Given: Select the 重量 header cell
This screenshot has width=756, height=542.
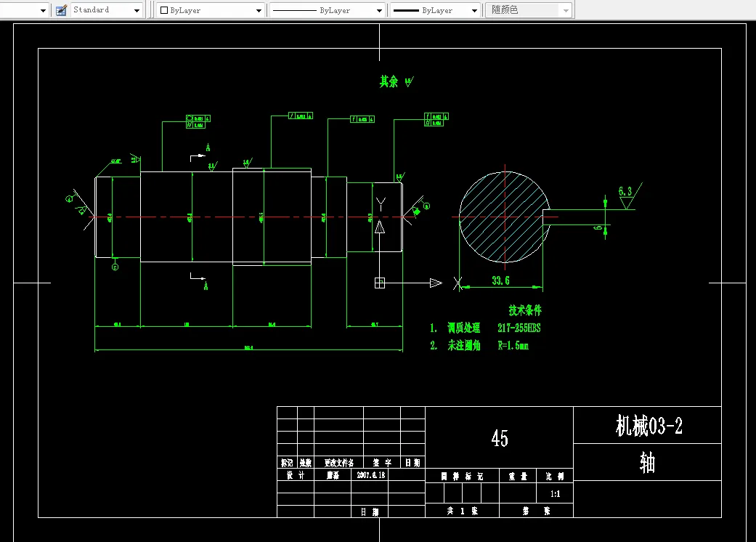Looking at the screenshot, I should [518, 477].
